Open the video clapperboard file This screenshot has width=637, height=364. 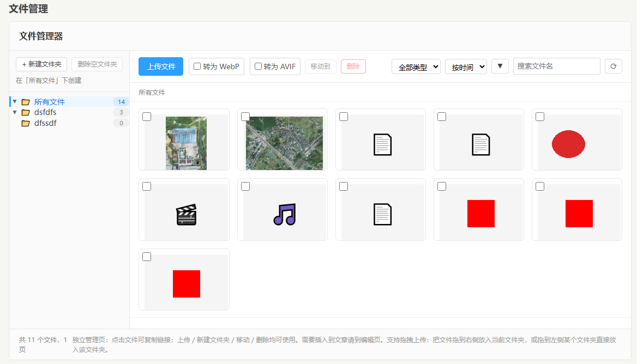187,214
